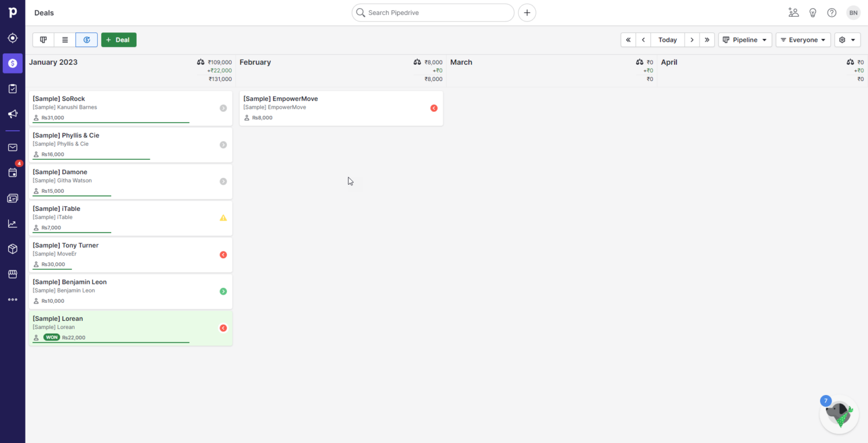868x443 pixels.
Task: Switch to pipeline (kanban) view
Action: pos(43,40)
